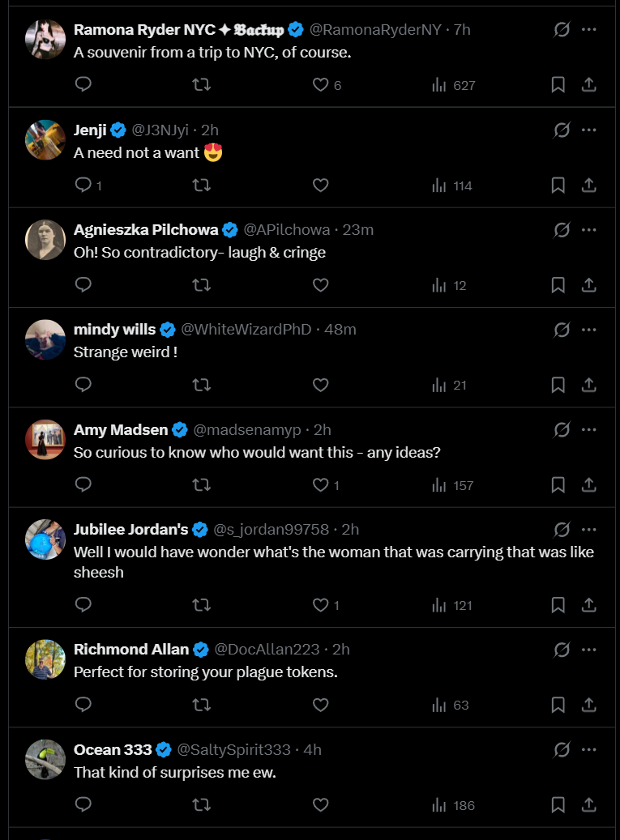Repost Jenji's "A need not a want" tweet

click(202, 185)
